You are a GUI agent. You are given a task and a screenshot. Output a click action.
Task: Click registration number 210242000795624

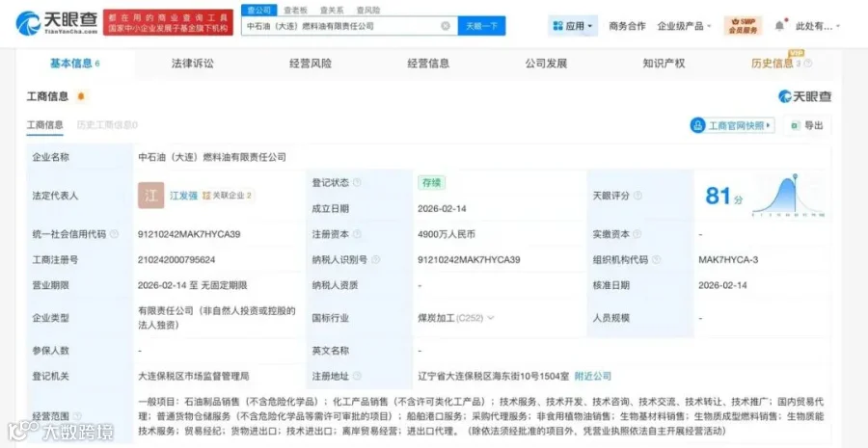coord(176,259)
